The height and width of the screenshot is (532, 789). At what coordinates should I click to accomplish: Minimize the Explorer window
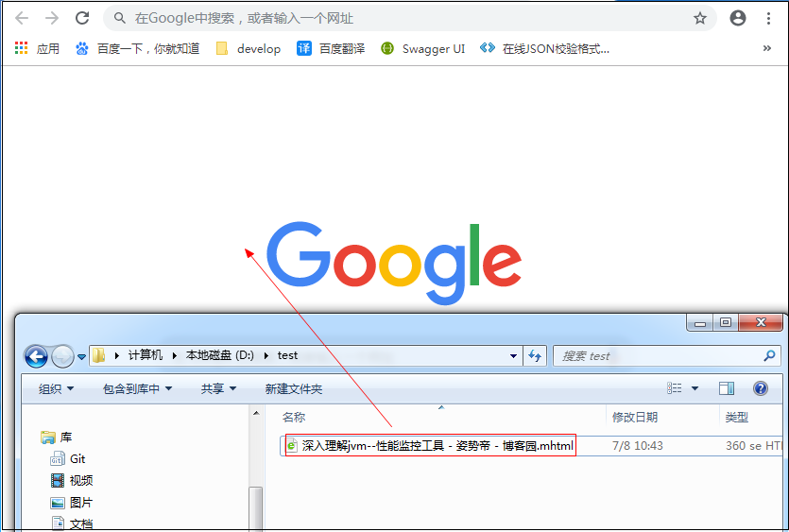(x=699, y=322)
